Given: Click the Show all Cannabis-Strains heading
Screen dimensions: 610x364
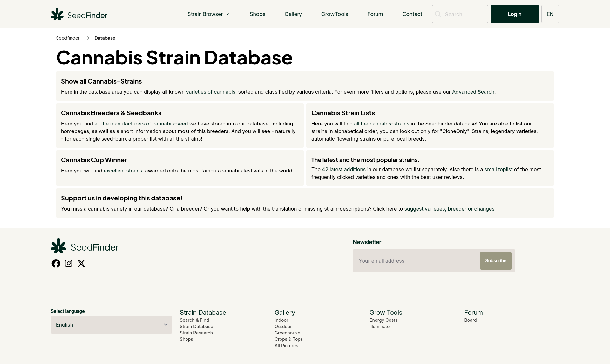Looking at the screenshot, I should [101, 81].
